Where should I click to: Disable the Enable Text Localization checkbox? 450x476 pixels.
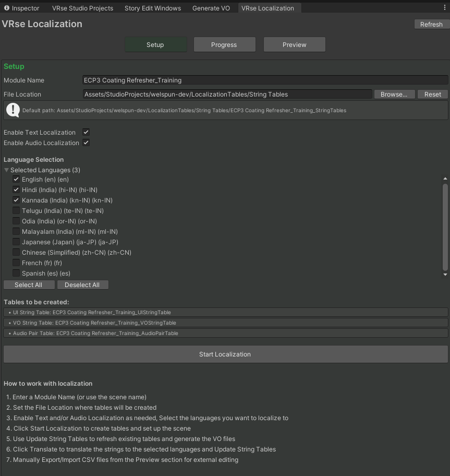85,132
